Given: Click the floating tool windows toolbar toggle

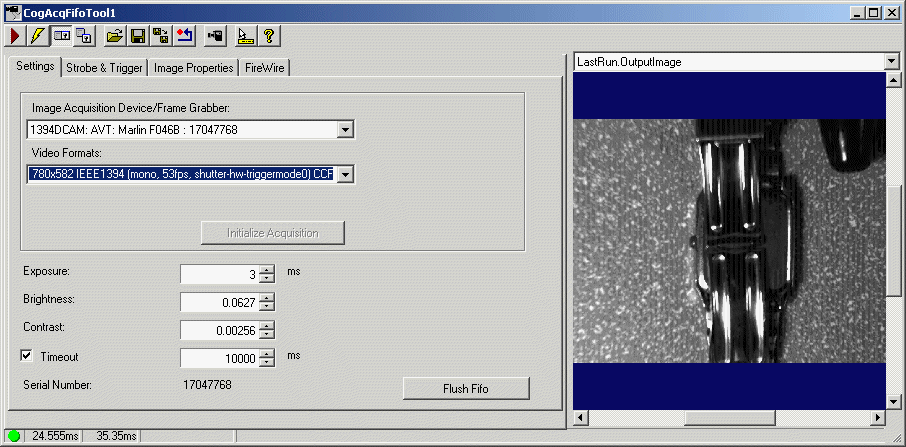Looking at the screenshot, I should pos(84,36).
